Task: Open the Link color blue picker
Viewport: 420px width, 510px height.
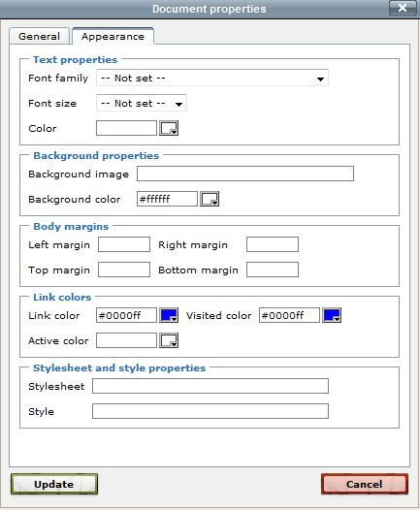Action: tap(169, 315)
